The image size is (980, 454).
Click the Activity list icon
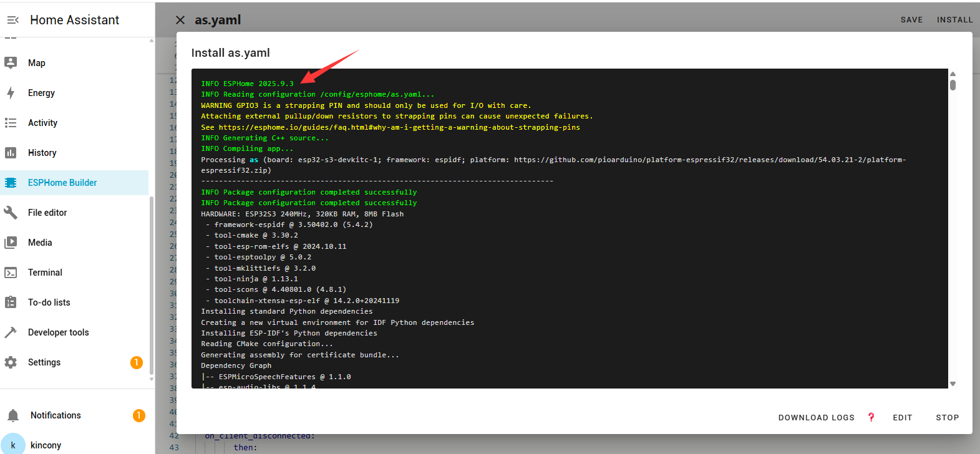(x=11, y=123)
